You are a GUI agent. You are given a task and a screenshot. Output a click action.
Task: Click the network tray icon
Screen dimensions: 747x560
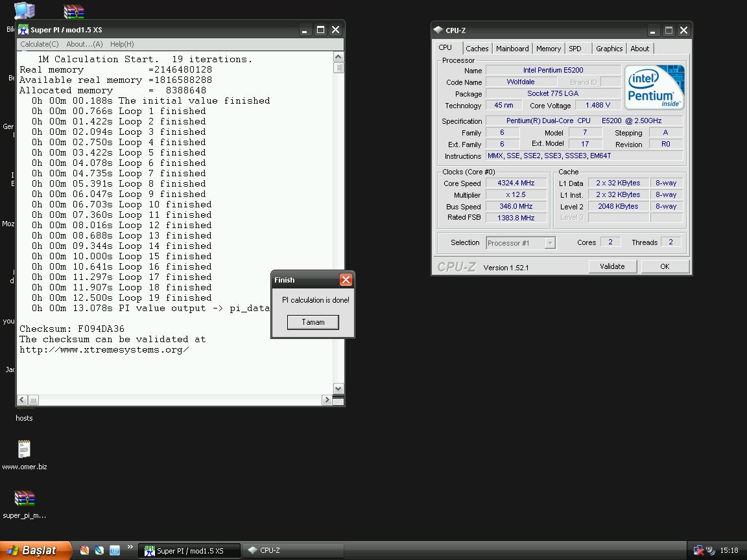(x=698, y=551)
